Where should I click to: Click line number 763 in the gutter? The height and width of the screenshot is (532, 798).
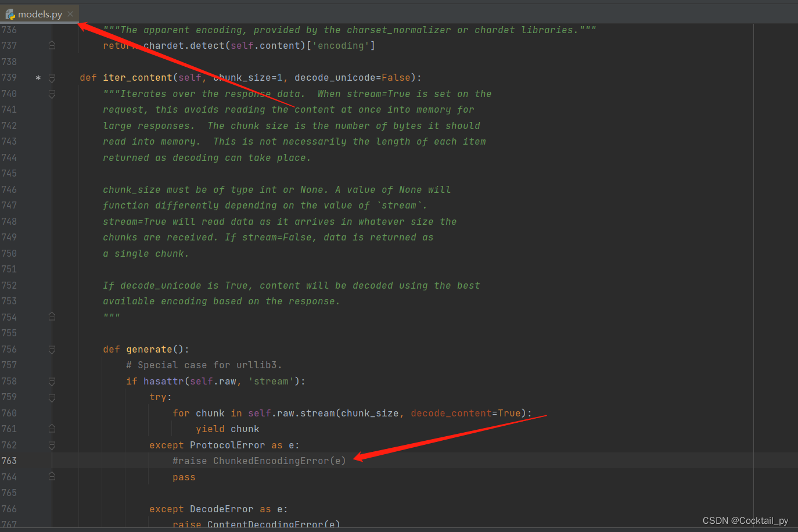[x=9, y=461]
